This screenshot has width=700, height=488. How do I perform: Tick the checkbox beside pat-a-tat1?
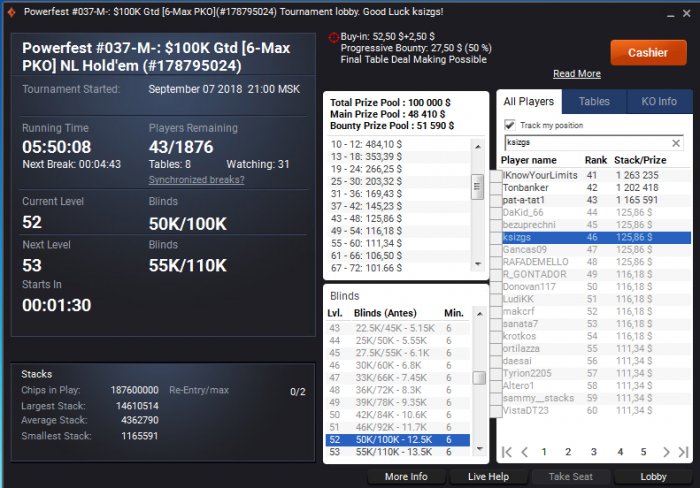pyautogui.click(x=496, y=200)
